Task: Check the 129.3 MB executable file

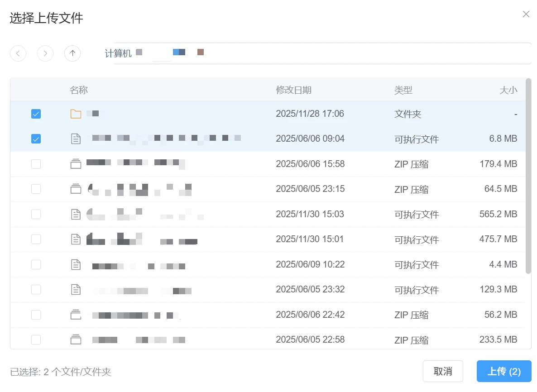Action: pyautogui.click(x=36, y=290)
